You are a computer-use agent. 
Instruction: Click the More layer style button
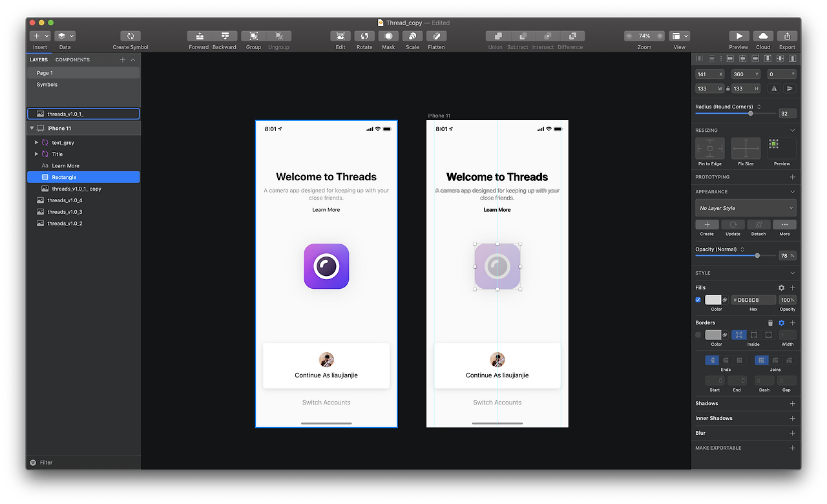point(784,225)
